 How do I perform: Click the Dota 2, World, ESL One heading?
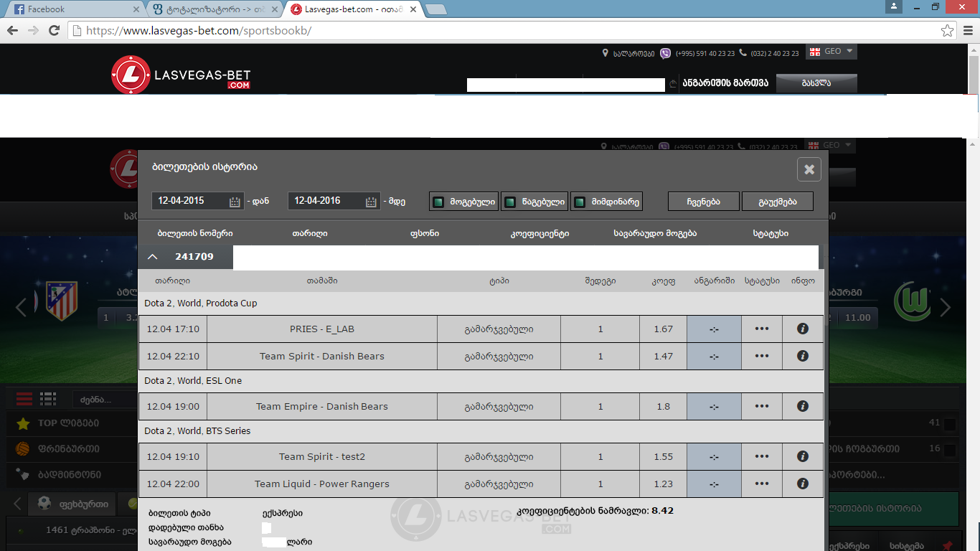(x=193, y=381)
